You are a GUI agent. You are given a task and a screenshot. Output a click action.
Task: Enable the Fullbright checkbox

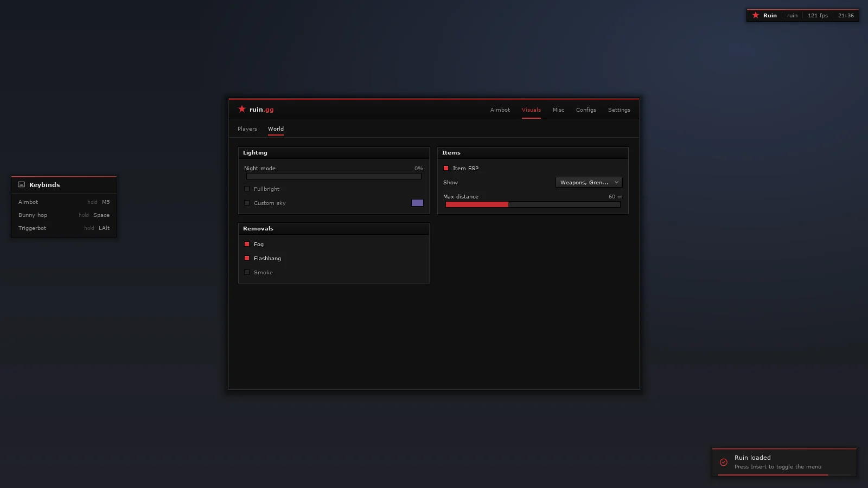pos(247,189)
